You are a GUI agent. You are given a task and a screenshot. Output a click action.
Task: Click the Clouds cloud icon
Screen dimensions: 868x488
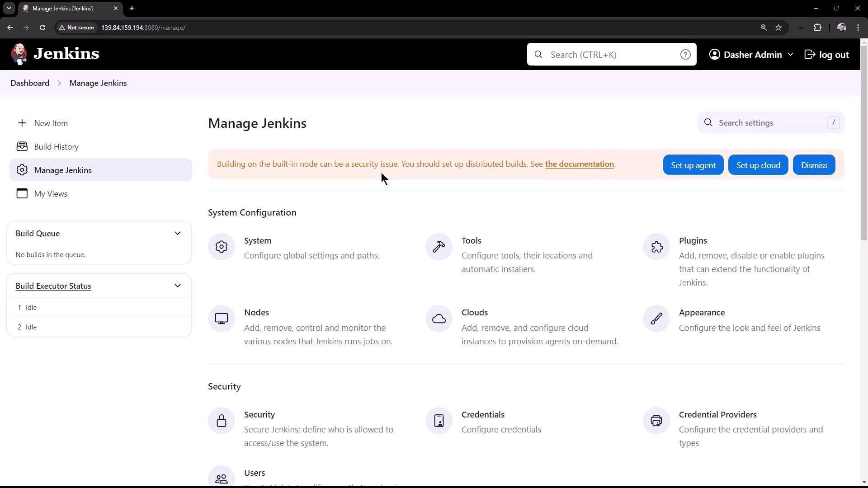pyautogui.click(x=439, y=319)
